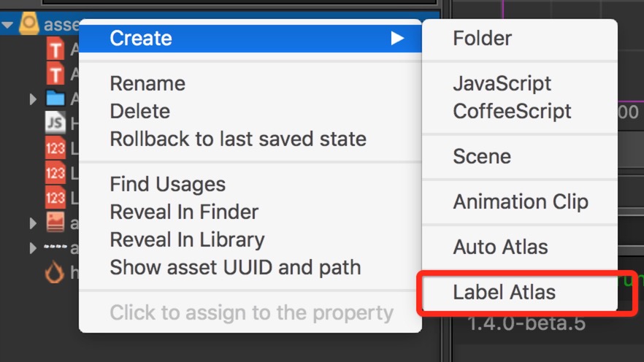Collapse the assets root folder triangle
Viewport: 644px width, 362px height.
(x=7, y=25)
